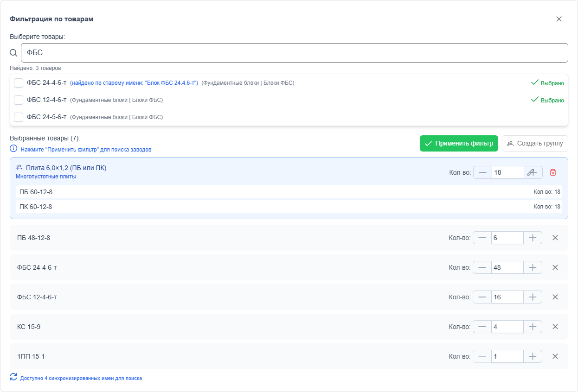Click the Создать группу button
Viewport: 578px width, 392px height.
[535, 143]
